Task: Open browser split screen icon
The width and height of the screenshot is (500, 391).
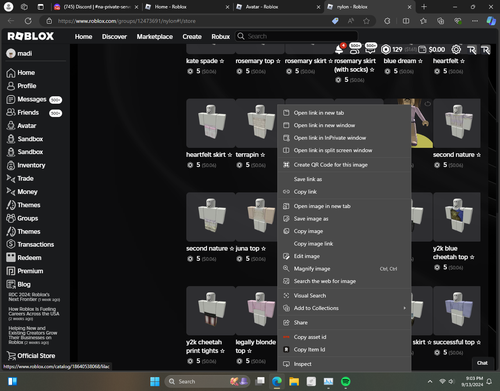Action: coord(406,21)
